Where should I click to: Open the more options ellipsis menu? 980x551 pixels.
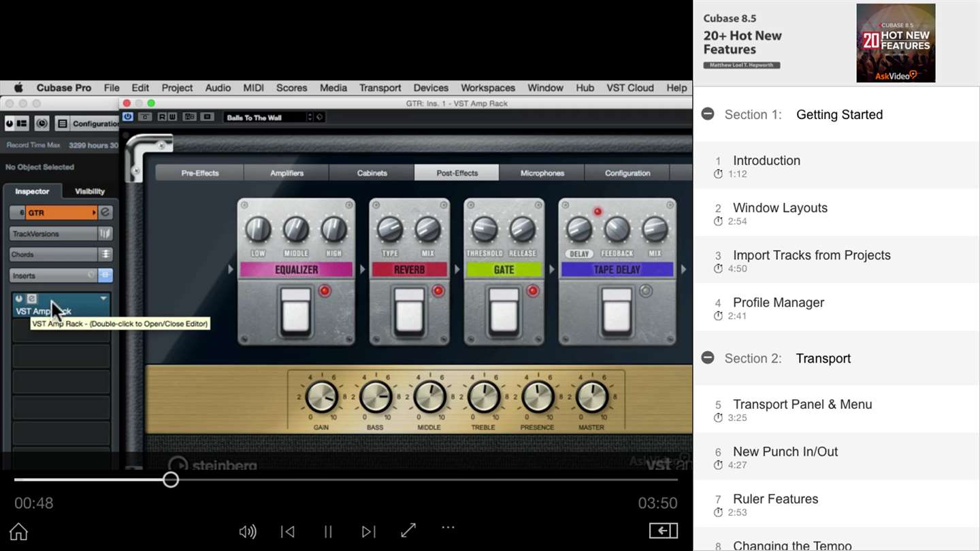(448, 527)
